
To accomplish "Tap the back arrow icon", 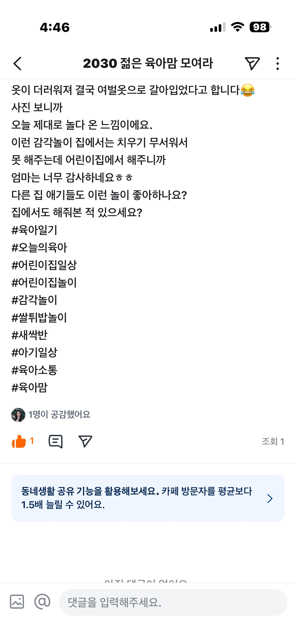I will [x=17, y=64].
